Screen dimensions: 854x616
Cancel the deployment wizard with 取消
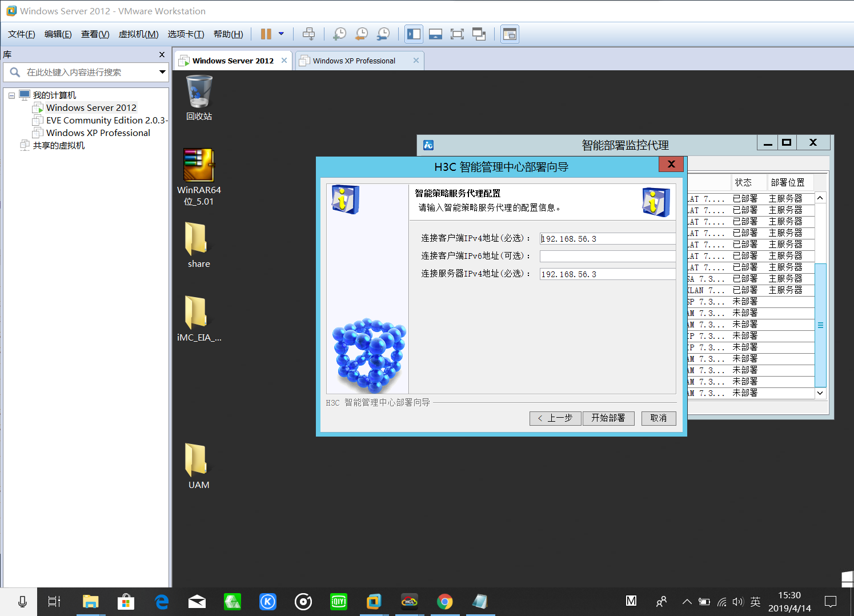(659, 418)
